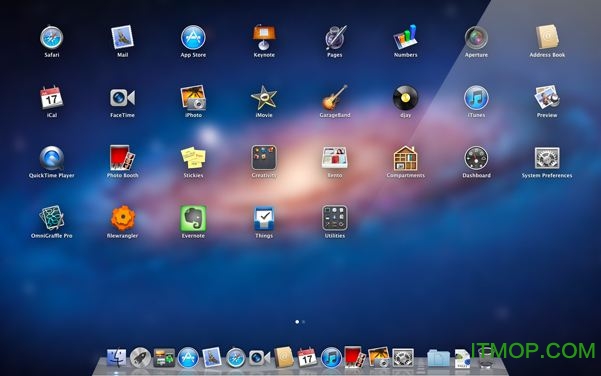Switch to the second Launchpad page dot
The image size is (601, 376).
[304, 322]
